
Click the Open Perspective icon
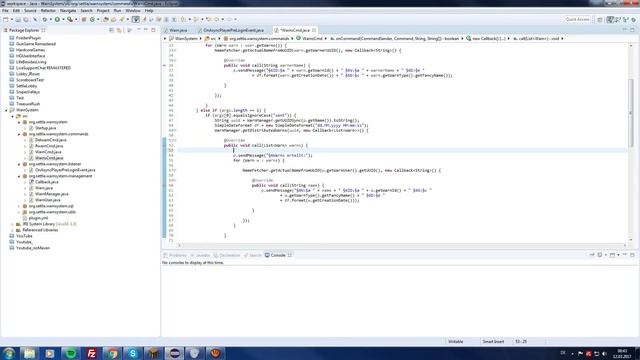[x=600, y=19]
